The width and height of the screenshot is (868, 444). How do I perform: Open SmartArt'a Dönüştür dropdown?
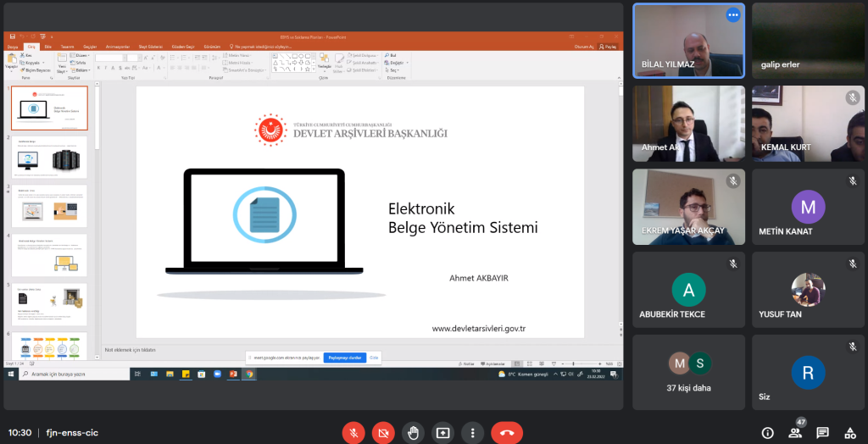click(245, 70)
